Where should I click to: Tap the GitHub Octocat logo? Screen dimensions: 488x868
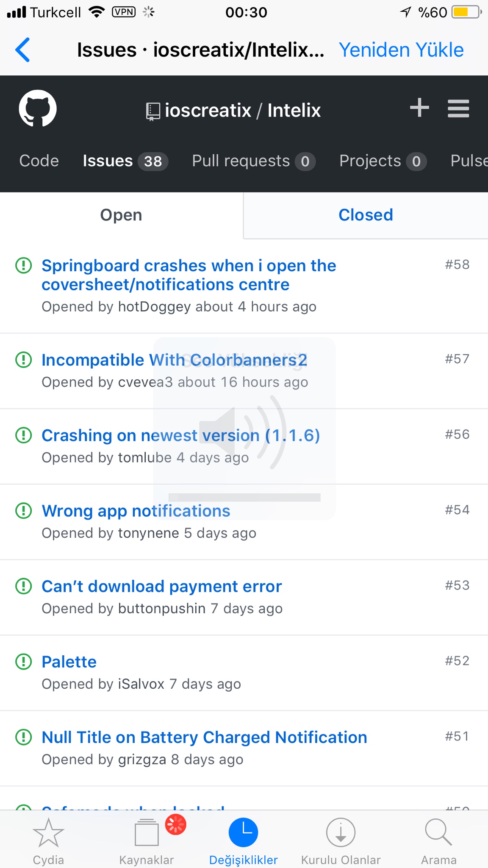(x=37, y=108)
